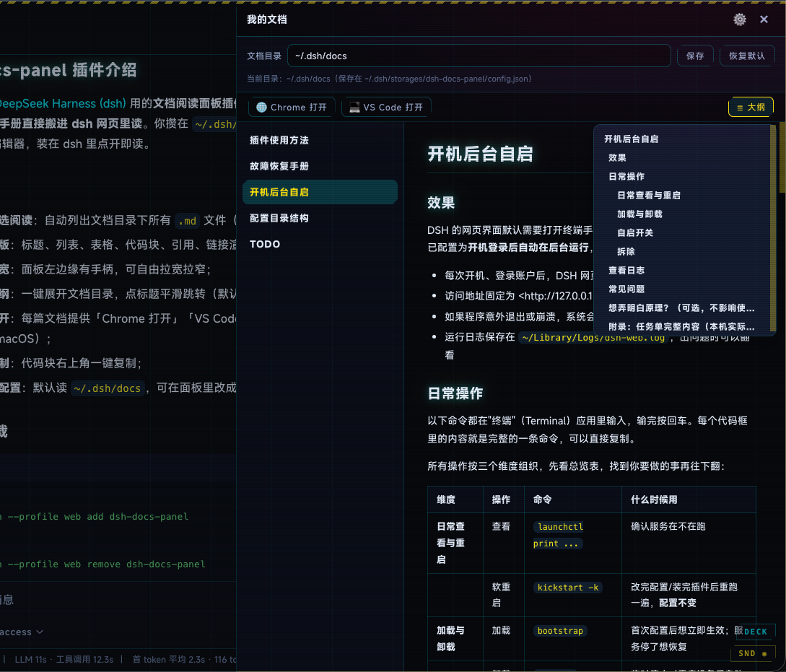Click the ~/.dsh/docs inline code in left page
Screen dimensions: 786x672
108,388
